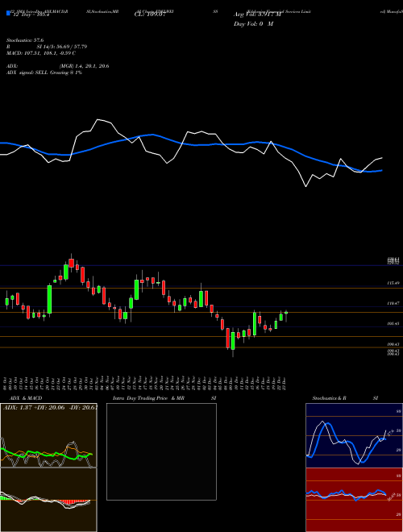The image size is (403, 532).
Task: Click the end of the white price line
Action: pos(382,158)
